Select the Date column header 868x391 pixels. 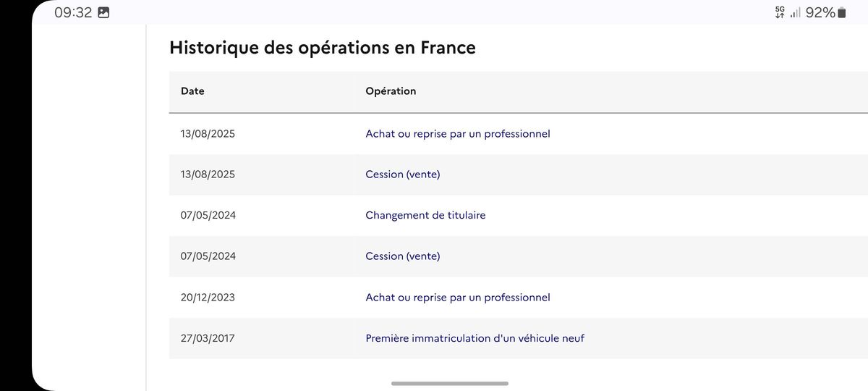pos(192,91)
